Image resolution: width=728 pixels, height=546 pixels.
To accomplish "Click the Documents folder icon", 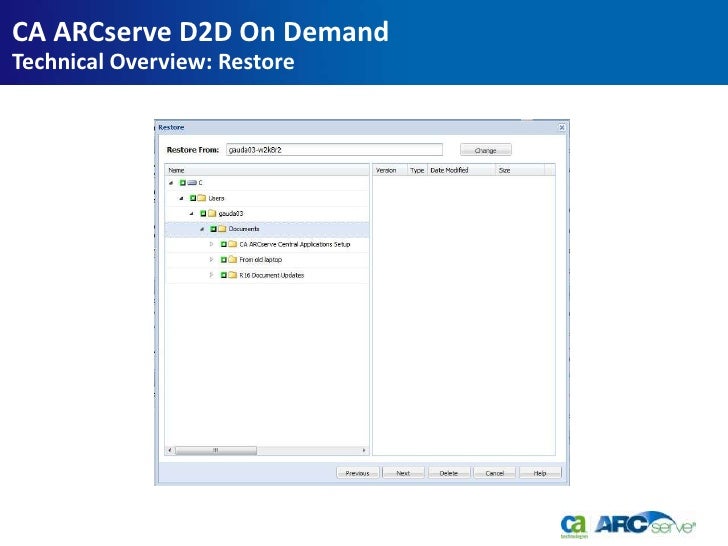I will (x=222, y=228).
